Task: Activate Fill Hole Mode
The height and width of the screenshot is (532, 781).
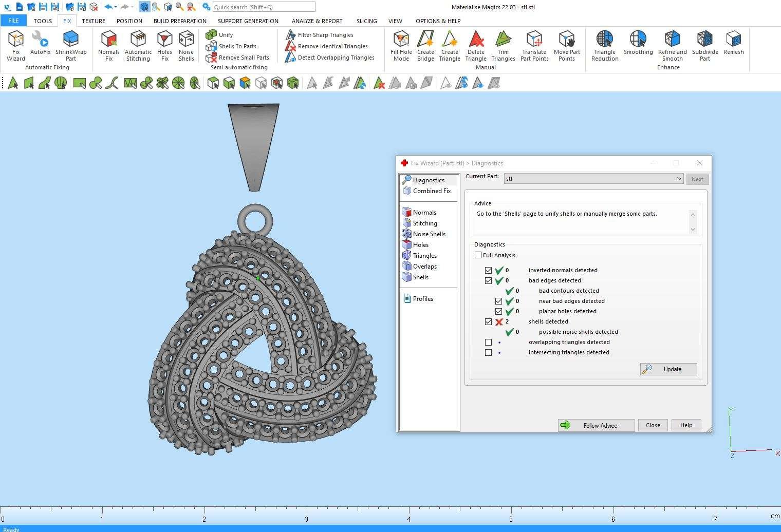Action: point(401,45)
